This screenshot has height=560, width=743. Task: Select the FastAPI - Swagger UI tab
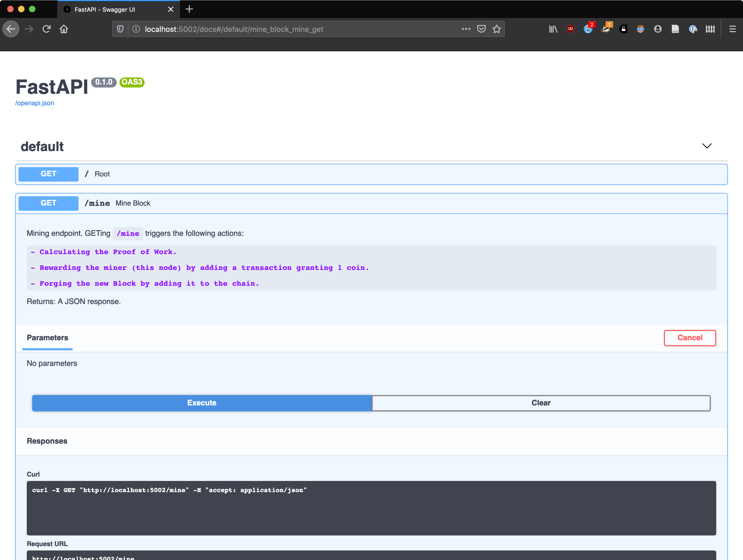pos(119,9)
